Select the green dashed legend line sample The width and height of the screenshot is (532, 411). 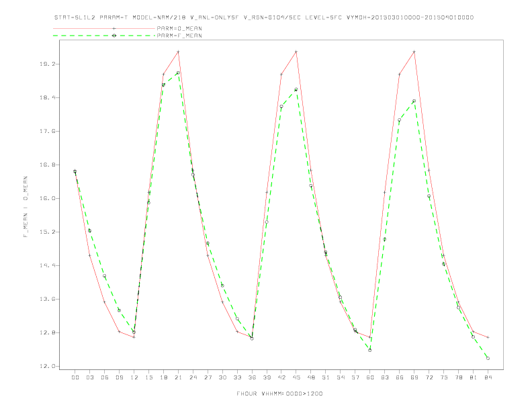click(104, 36)
